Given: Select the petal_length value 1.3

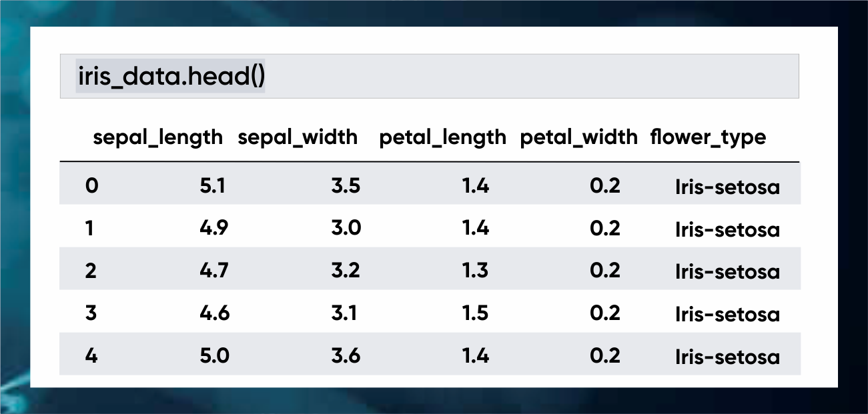Looking at the screenshot, I should (x=476, y=271).
